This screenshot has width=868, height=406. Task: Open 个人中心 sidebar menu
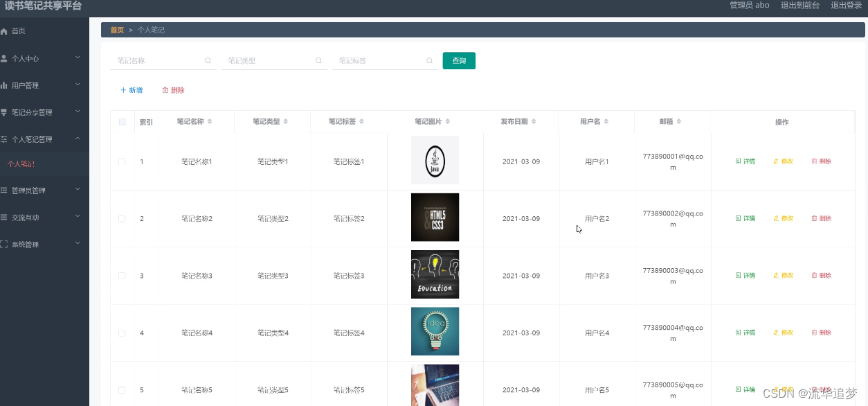click(x=44, y=58)
